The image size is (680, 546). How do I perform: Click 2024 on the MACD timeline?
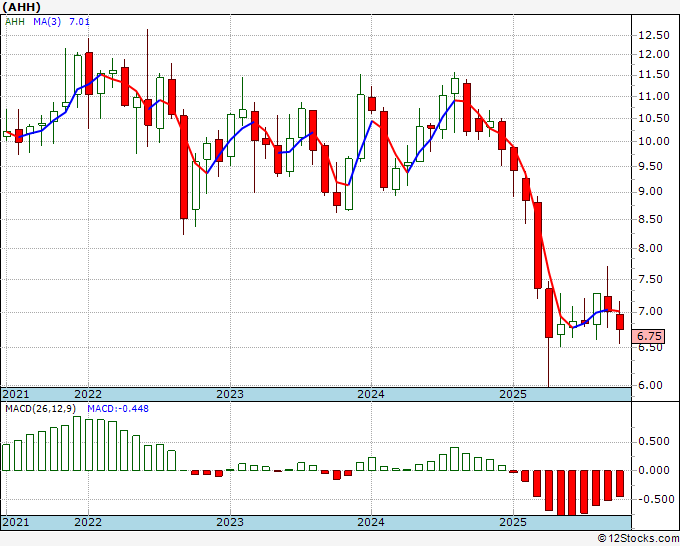(x=371, y=522)
